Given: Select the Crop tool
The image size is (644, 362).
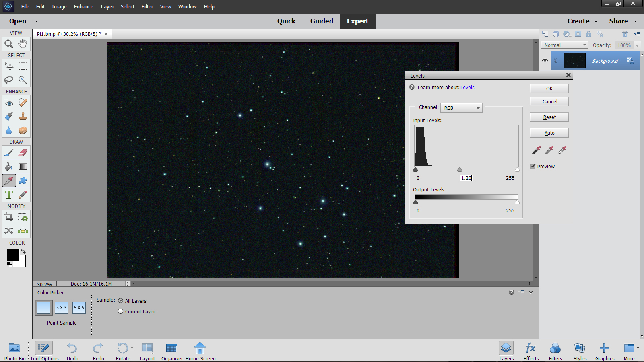Looking at the screenshot, I should (x=9, y=218).
